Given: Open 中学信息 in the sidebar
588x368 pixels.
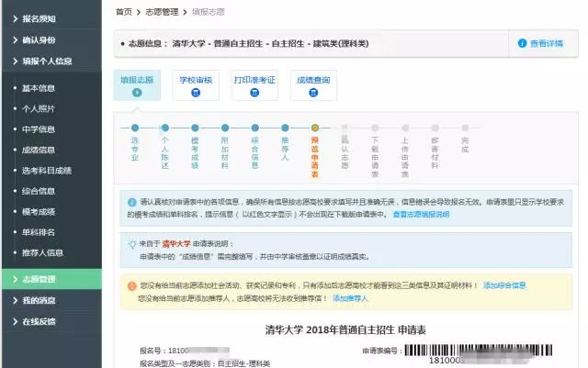Looking at the screenshot, I should [39, 129].
